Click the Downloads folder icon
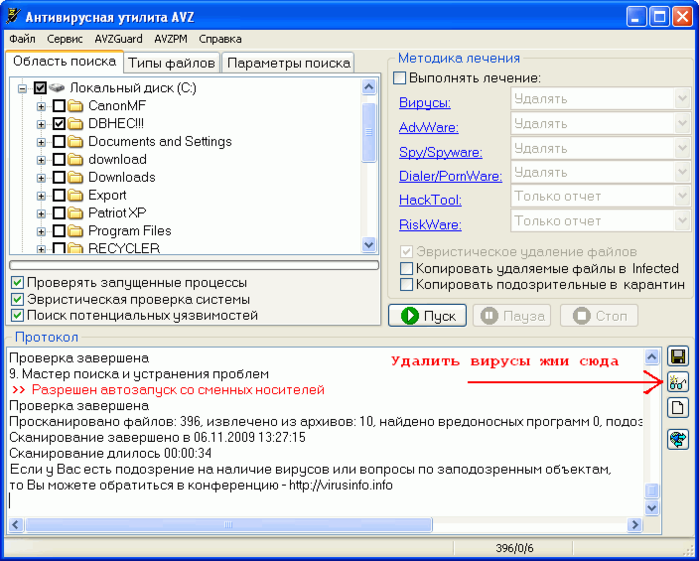The height and width of the screenshot is (561, 699). point(76,177)
